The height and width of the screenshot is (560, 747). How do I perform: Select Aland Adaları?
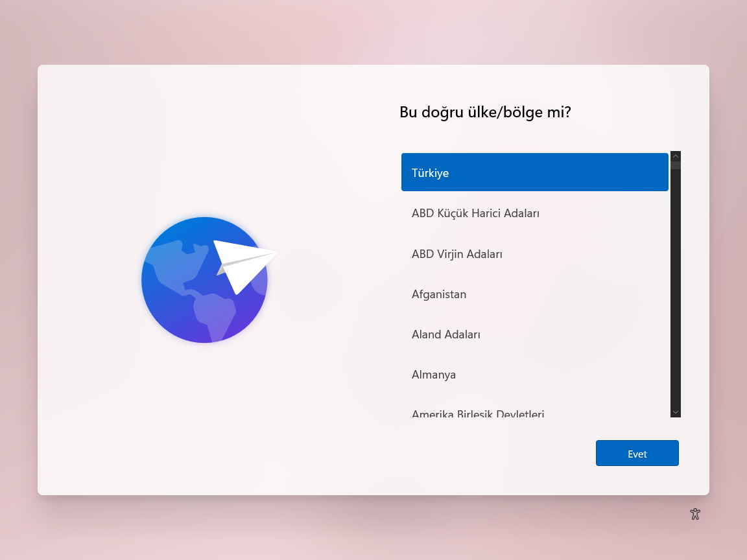point(534,334)
